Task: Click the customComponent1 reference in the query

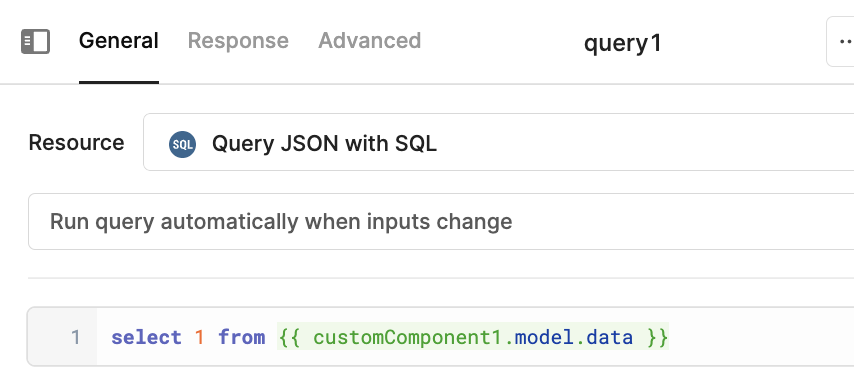Action: (x=407, y=337)
